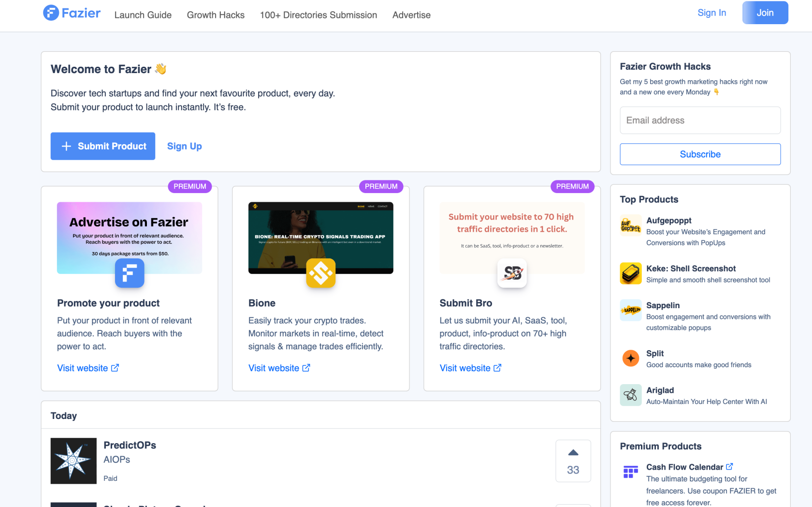Upvote PredictOPs with the arrow button
Viewport: 812px width, 507px height.
(573, 461)
